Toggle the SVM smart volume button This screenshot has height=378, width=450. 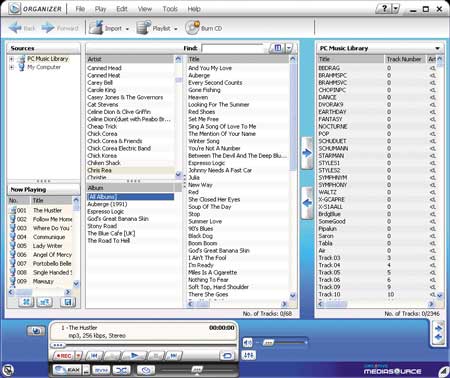(101, 370)
